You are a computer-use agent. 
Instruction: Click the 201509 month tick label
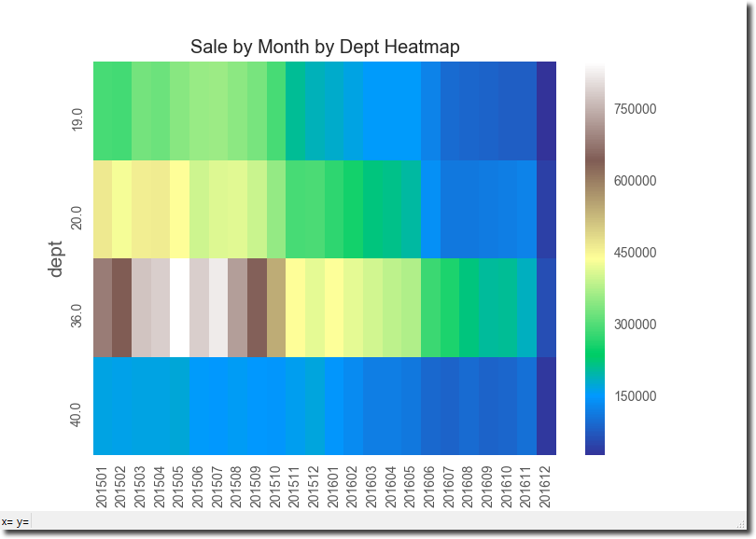coord(256,487)
